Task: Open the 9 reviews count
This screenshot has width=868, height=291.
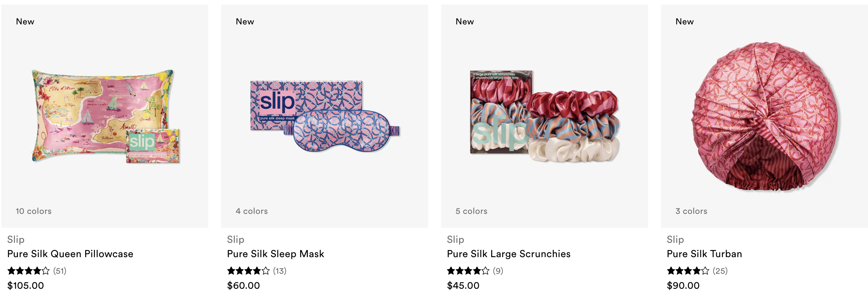Action: tap(498, 271)
